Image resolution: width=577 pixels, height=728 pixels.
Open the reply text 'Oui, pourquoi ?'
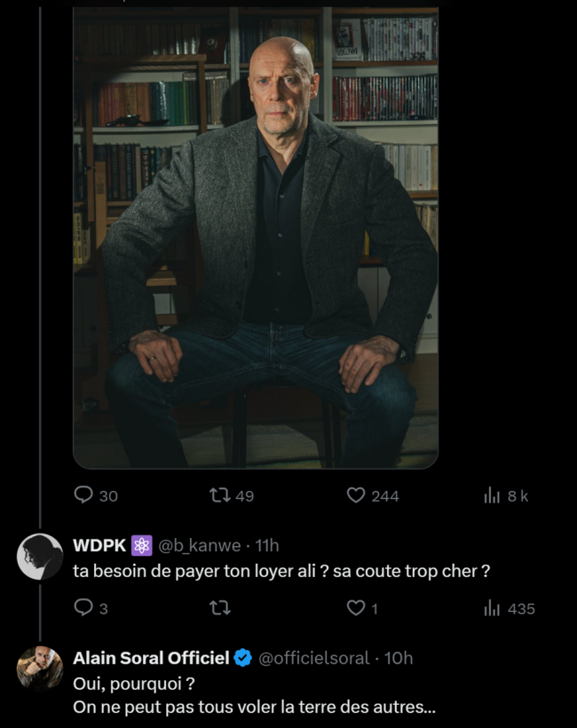pyautogui.click(x=132, y=684)
